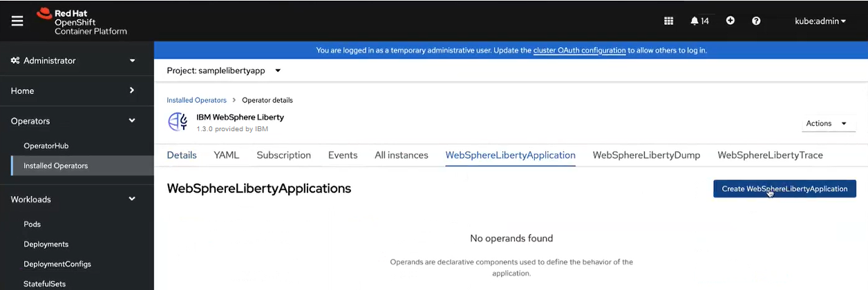Open the kube:admin user menu
This screenshot has height=290, width=868.
(x=820, y=21)
